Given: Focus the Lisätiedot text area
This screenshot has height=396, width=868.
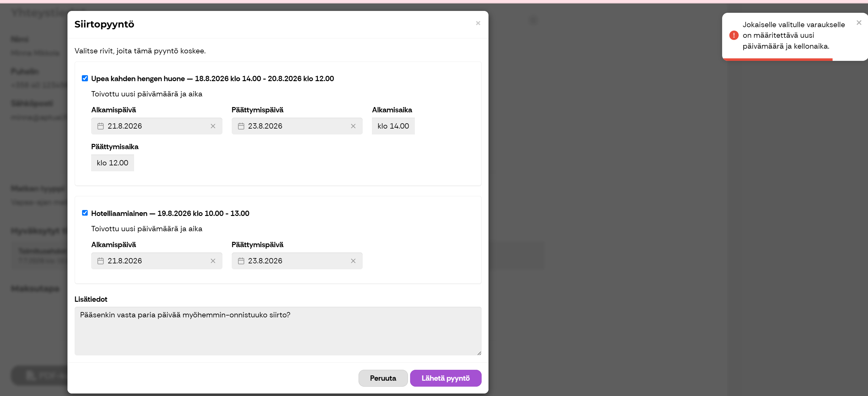Looking at the screenshot, I should pos(278,331).
